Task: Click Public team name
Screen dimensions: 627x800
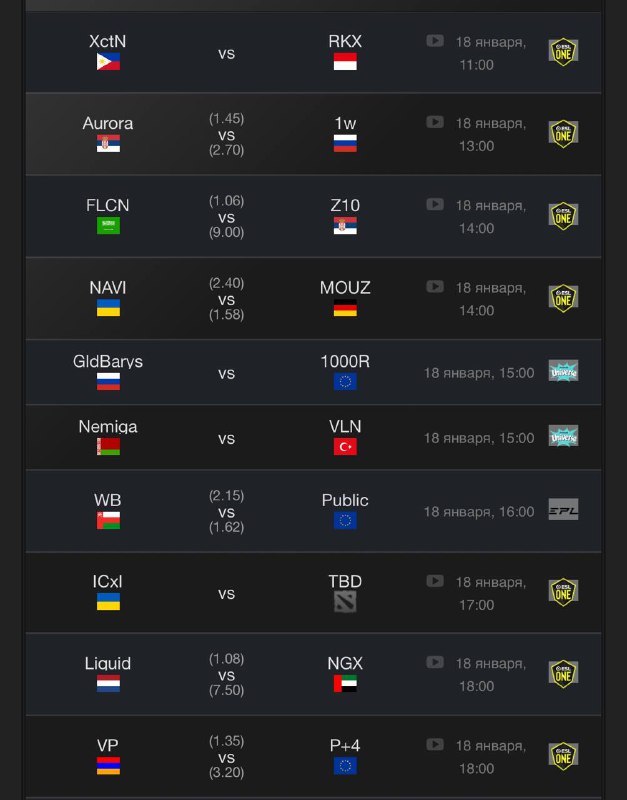Action: pyautogui.click(x=345, y=500)
